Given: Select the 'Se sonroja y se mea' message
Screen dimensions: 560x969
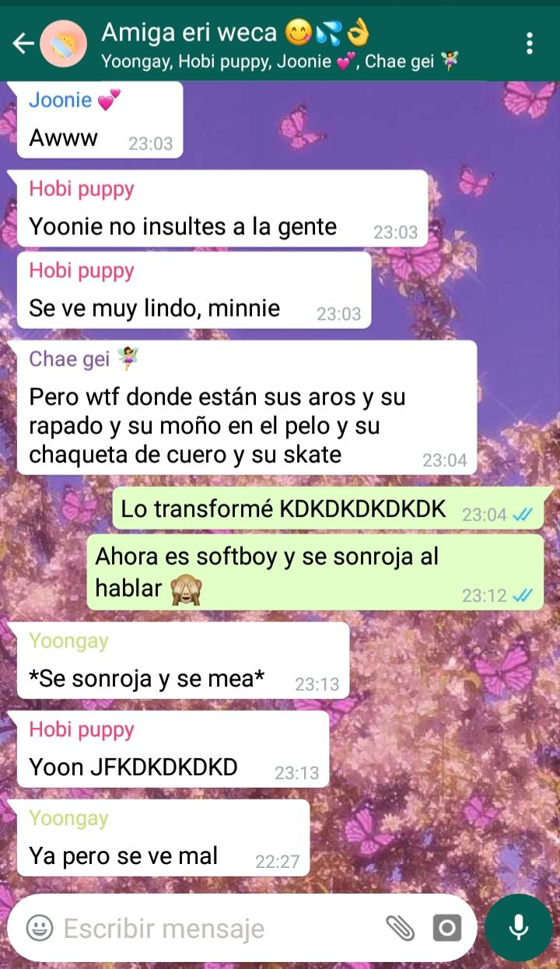Looking at the screenshot, I should coord(183,660).
